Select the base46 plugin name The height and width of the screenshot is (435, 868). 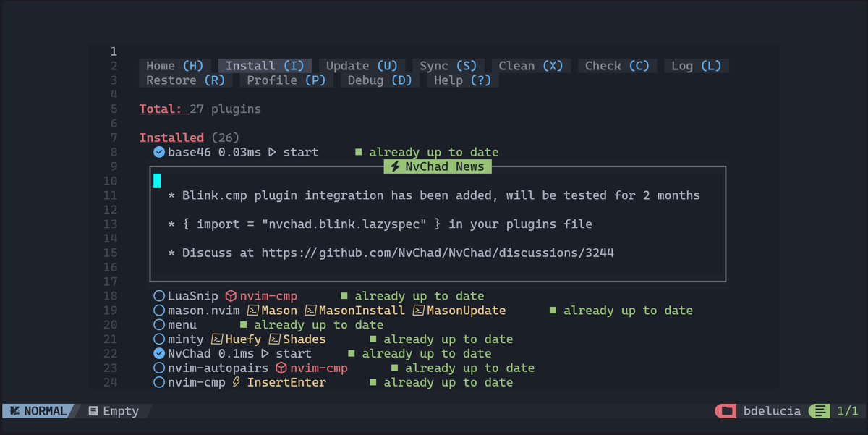pos(190,152)
